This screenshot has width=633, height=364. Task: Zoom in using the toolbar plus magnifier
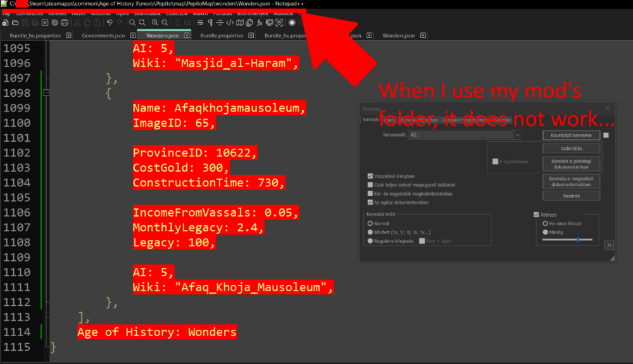155,23
